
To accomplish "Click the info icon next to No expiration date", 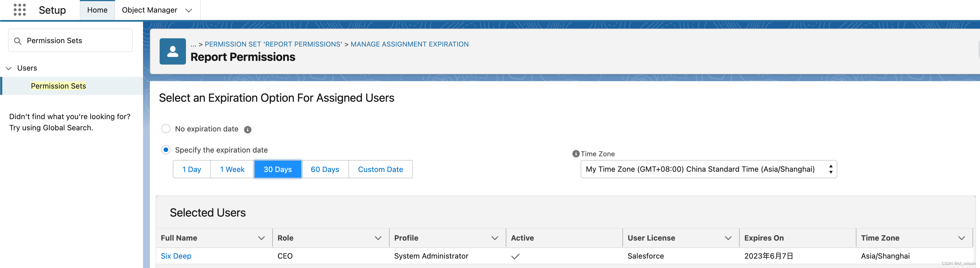I will pos(248,130).
